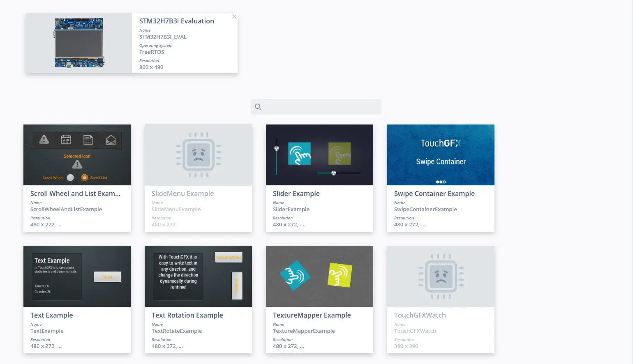The image size is (633, 364).
Task: Close the STM32H7B3I Evaluation board card
Action: click(x=234, y=17)
